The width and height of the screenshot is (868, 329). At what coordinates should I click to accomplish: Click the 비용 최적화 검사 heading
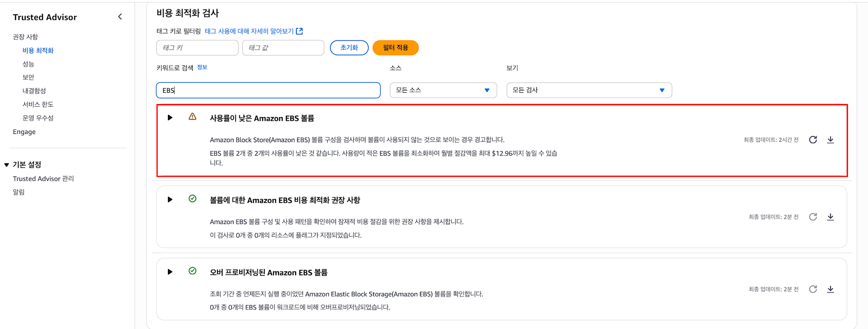[187, 13]
